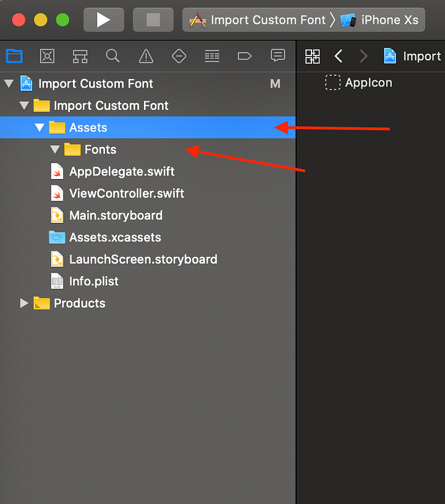Open the Find navigator
The height and width of the screenshot is (504, 445).
[x=113, y=56]
